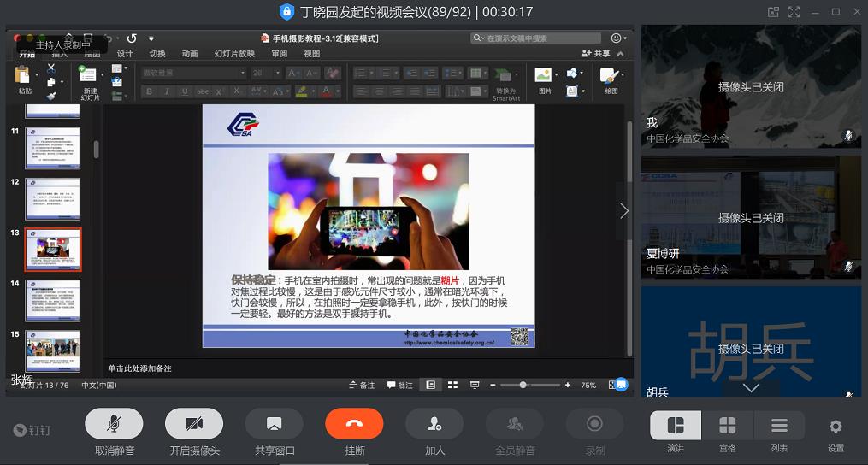Image resolution: width=868 pixels, height=465 pixels.
Task: Expand more participants with down chevron
Action: 751,387
